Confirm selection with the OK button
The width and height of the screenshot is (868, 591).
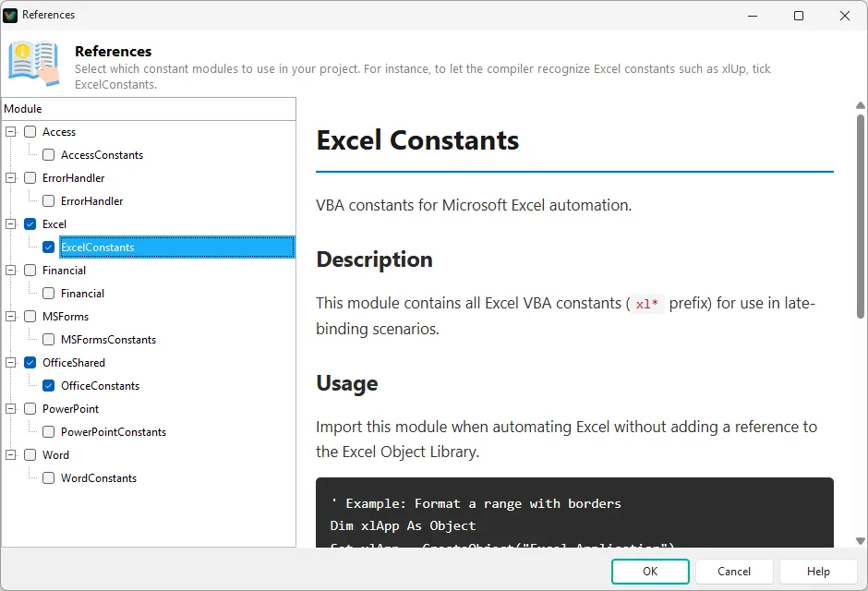point(650,571)
